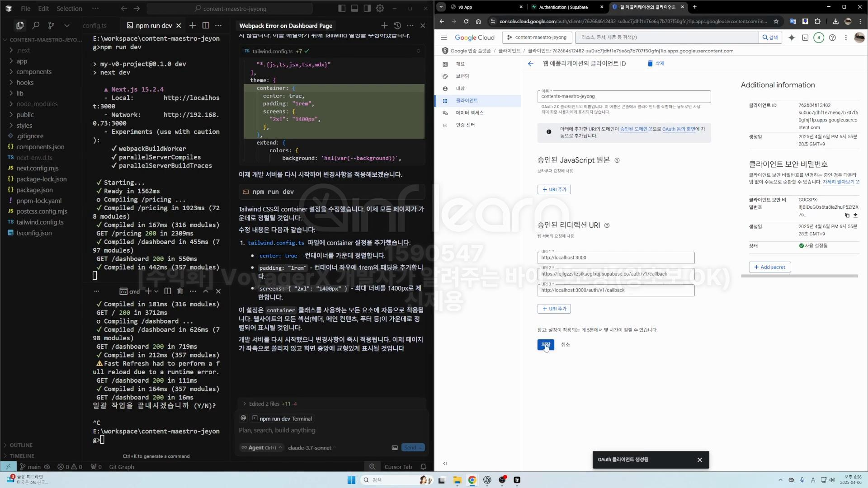
Task: Select 데이터 액세스 in left navigation
Action: (x=469, y=113)
